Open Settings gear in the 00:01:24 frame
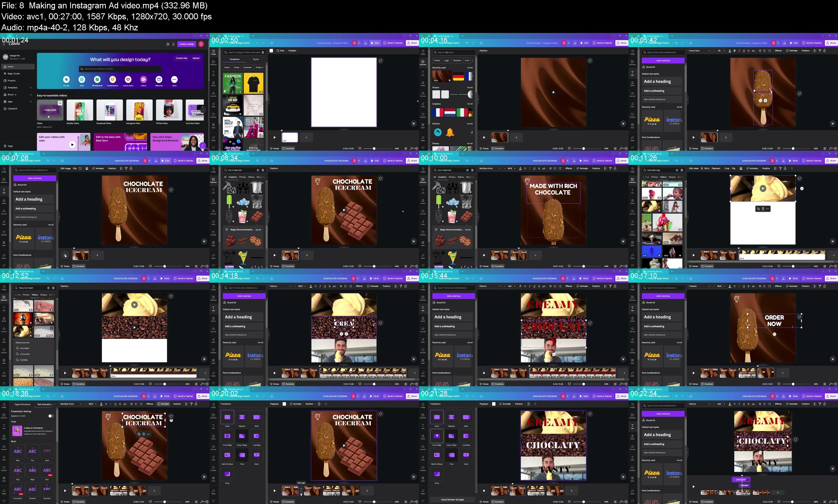 point(168,44)
